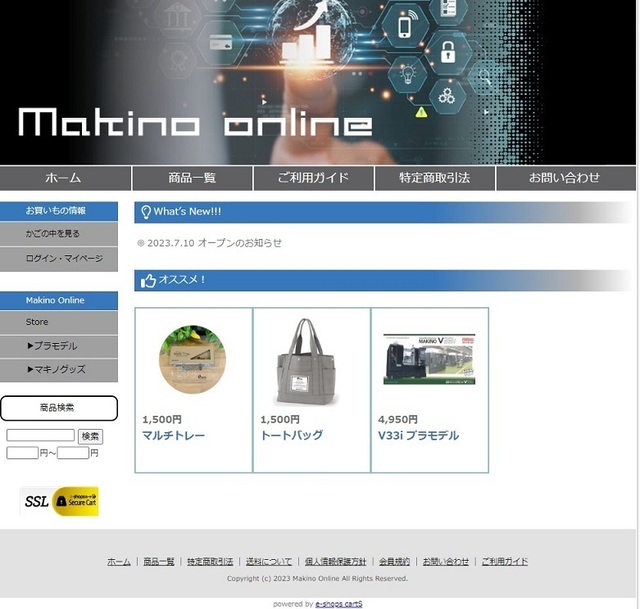
Task: Click the lightbulb icon beside What's New
Action: point(146,212)
